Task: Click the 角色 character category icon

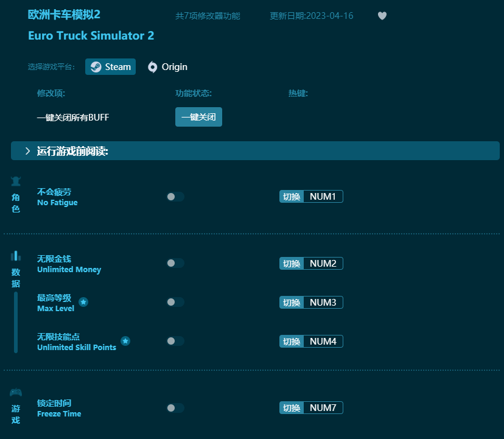Action: click(x=15, y=181)
